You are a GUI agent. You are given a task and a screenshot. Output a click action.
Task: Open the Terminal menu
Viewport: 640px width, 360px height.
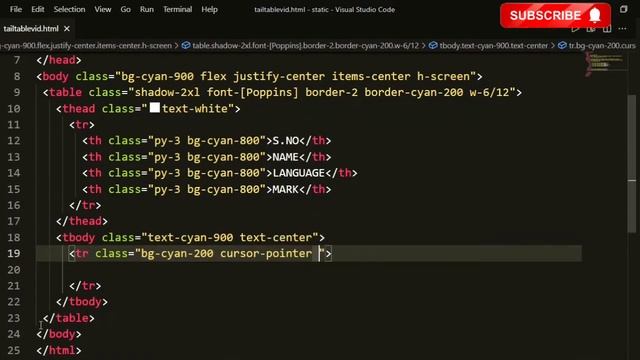(178, 9)
